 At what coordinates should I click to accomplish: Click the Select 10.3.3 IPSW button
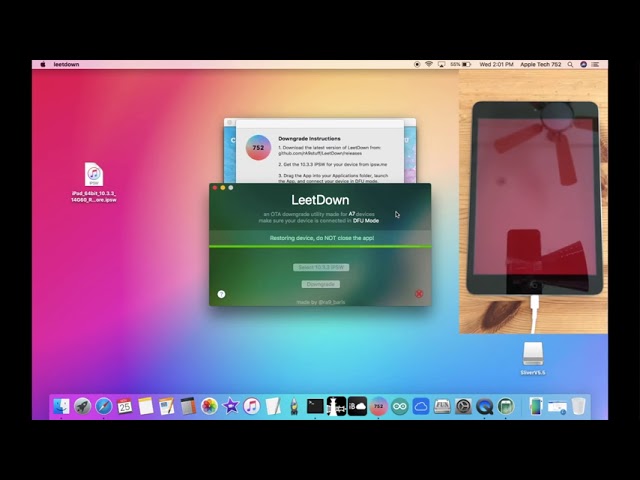(x=321, y=267)
